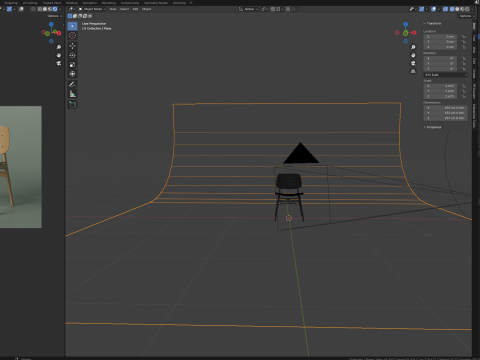Open the View menu in main viewport
The image size is (480, 360).
(x=113, y=9)
